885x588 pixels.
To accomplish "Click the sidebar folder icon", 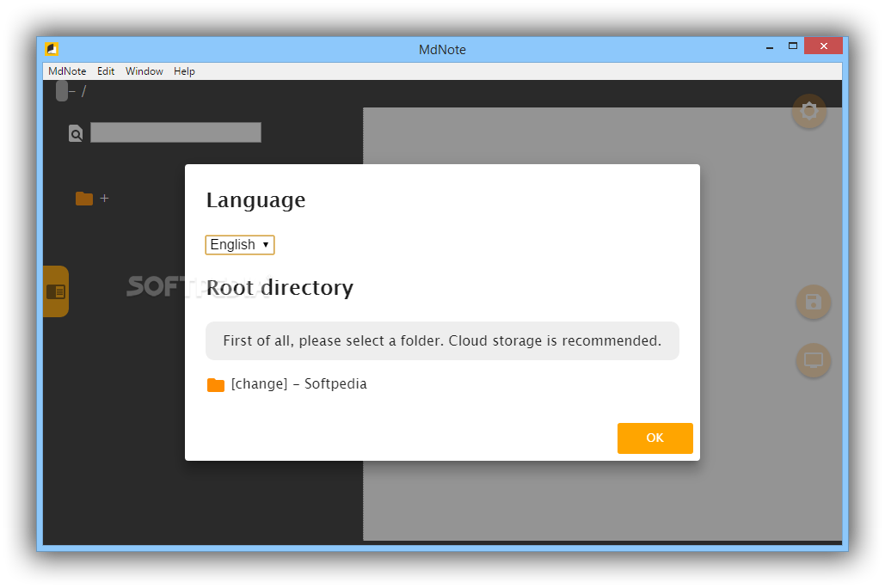I will click(x=84, y=199).
